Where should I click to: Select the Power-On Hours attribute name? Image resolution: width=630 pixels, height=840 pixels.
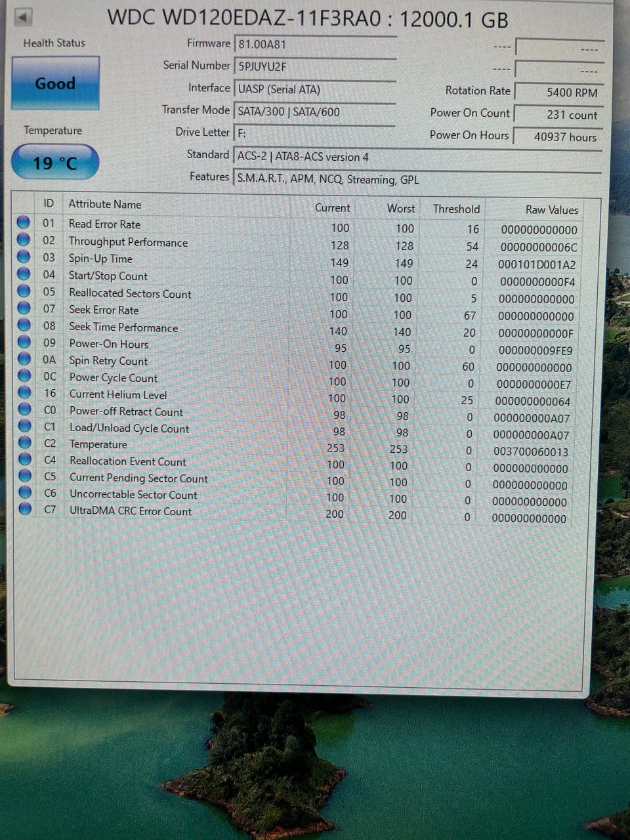pyautogui.click(x=109, y=344)
